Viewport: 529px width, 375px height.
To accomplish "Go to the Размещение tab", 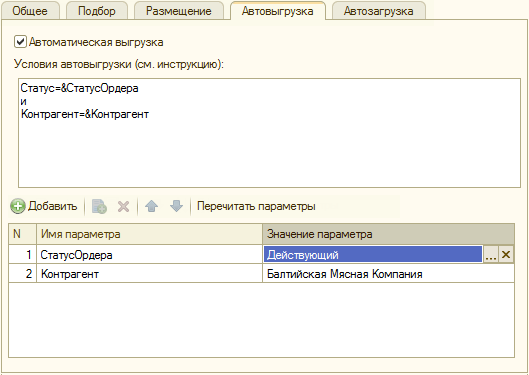I will tap(179, 11).
